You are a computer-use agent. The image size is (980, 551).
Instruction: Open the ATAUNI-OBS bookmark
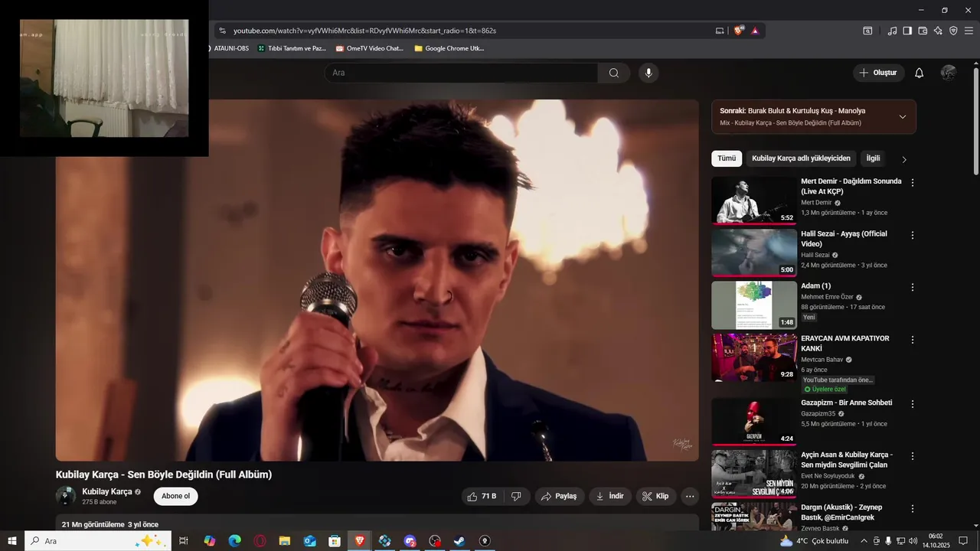228,48
